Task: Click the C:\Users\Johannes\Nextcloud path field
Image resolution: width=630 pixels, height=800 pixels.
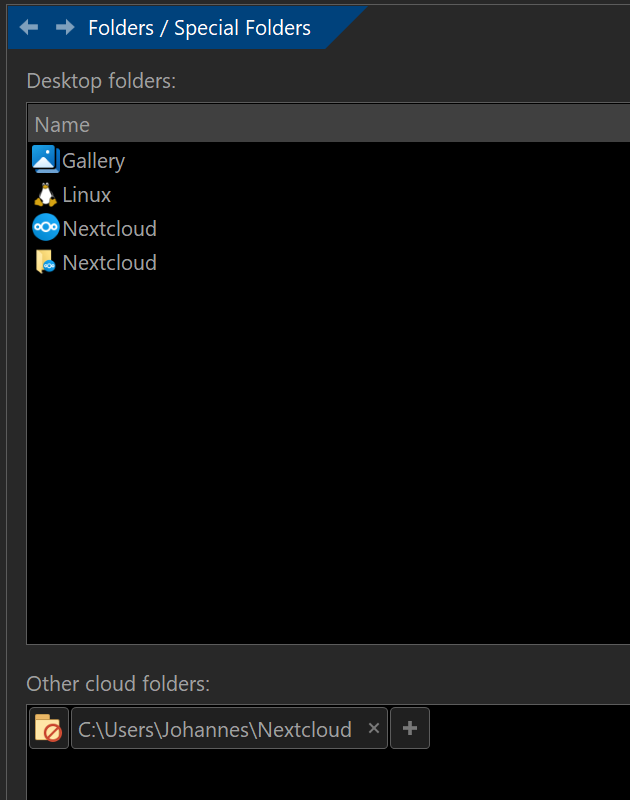Action: pyautogui.click(x=215, y=730)
